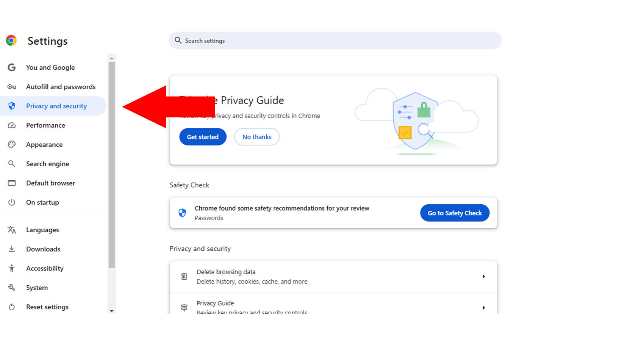
Task: Open the Downloads settings section
Action: (43, 249)
